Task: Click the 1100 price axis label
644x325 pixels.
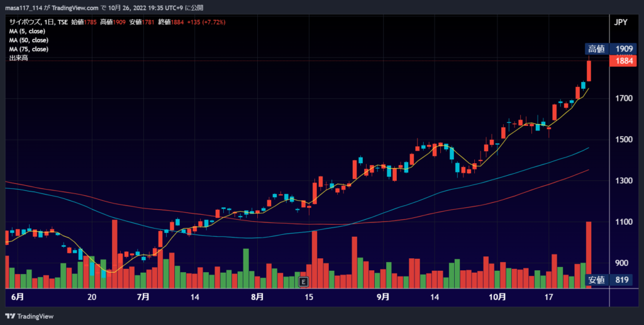Action: tap(624, 222)
